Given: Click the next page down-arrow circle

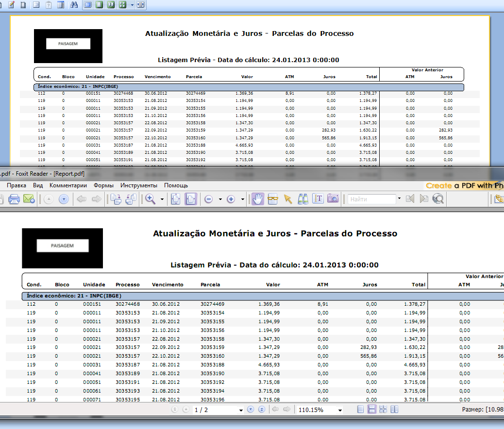Looking at the screenshot, I should (64, 199).
